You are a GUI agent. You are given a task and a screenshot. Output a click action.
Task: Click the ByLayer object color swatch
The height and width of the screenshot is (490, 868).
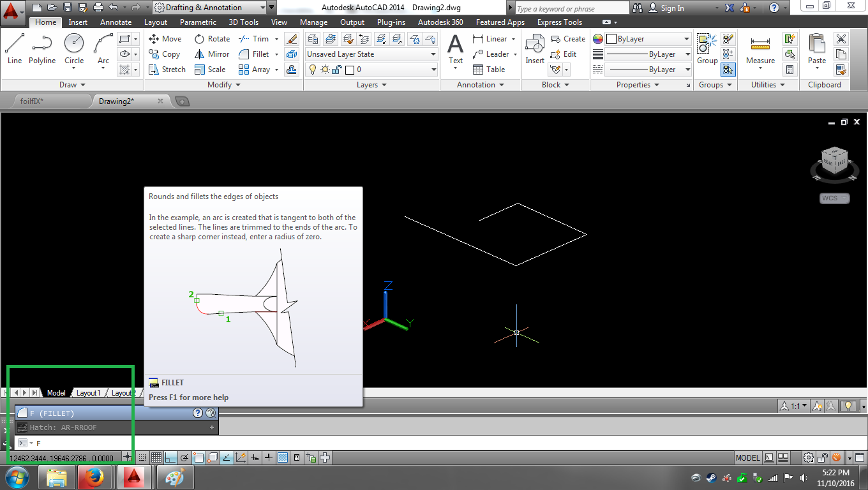[611, 39]
